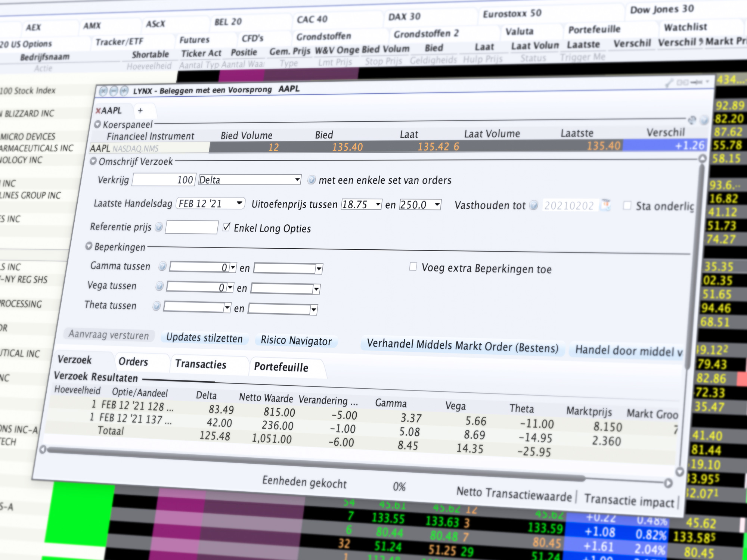
Task: Open the wrench configure icon in AAPL window
Action: click(670, 83)
